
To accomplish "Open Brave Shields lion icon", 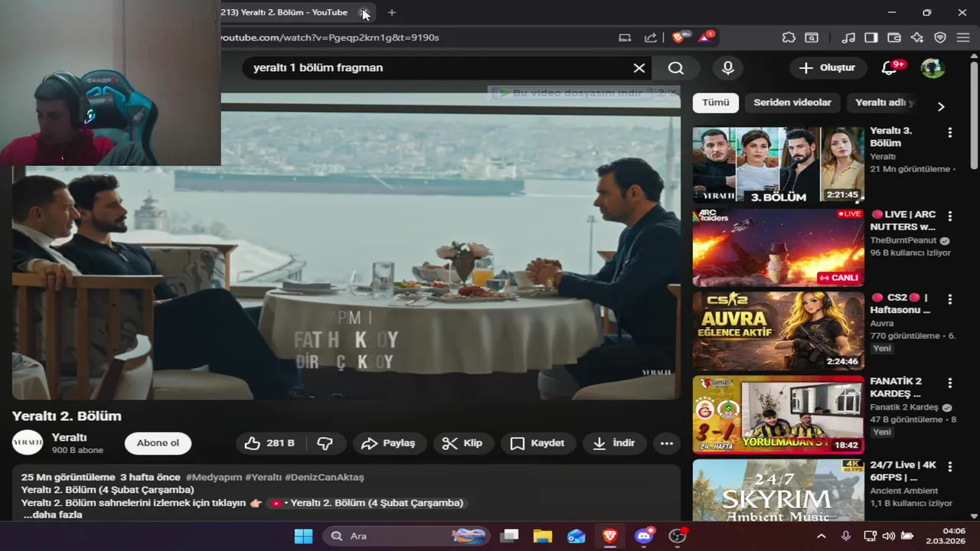I will pos(678,37).
